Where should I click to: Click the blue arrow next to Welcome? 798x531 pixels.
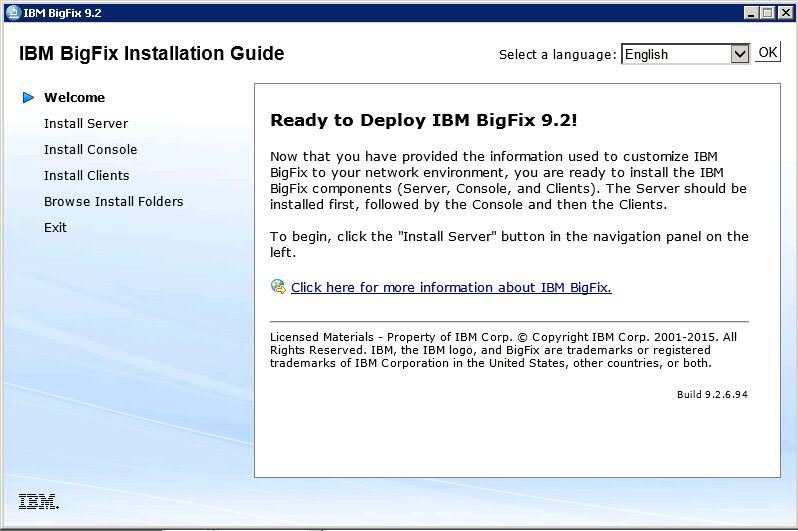click(x=28, y=97)
